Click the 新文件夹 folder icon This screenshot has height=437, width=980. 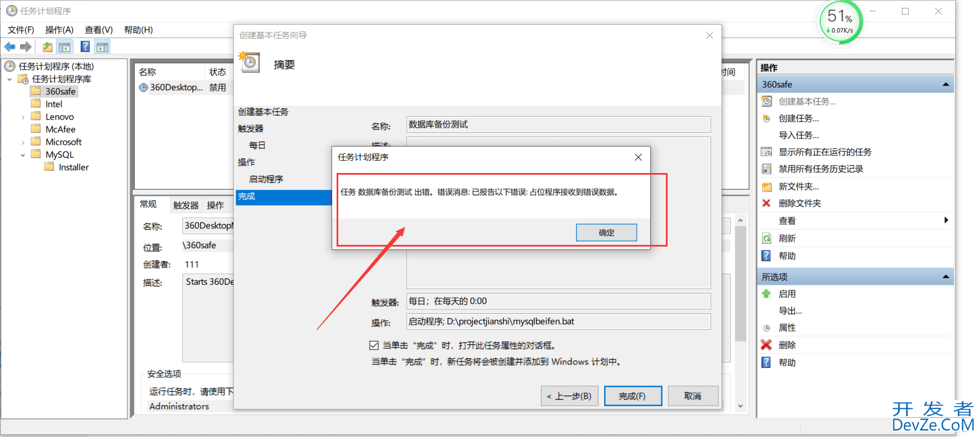tap(766, 186)
